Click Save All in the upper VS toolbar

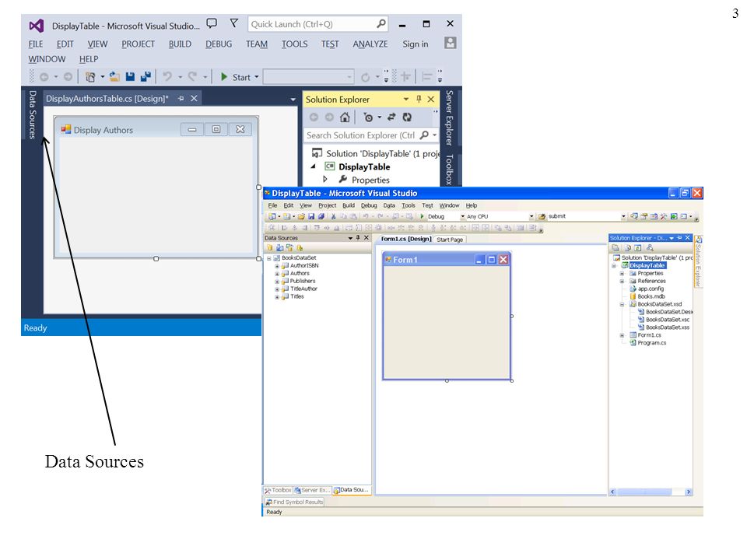pos(146,76)
